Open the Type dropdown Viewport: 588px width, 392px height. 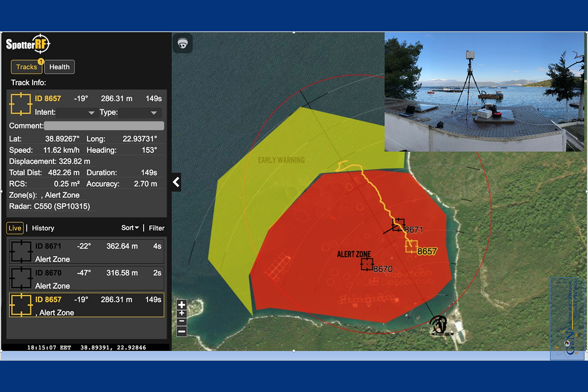pyautogui.click(x=140, y=113)
